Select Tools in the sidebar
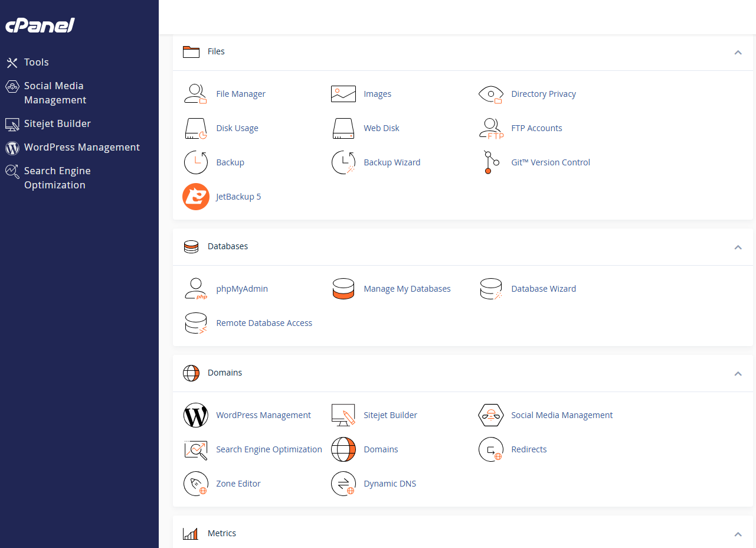Image resolution: width=756 pixels, height=548 pixels. click(x=36, y=62)
